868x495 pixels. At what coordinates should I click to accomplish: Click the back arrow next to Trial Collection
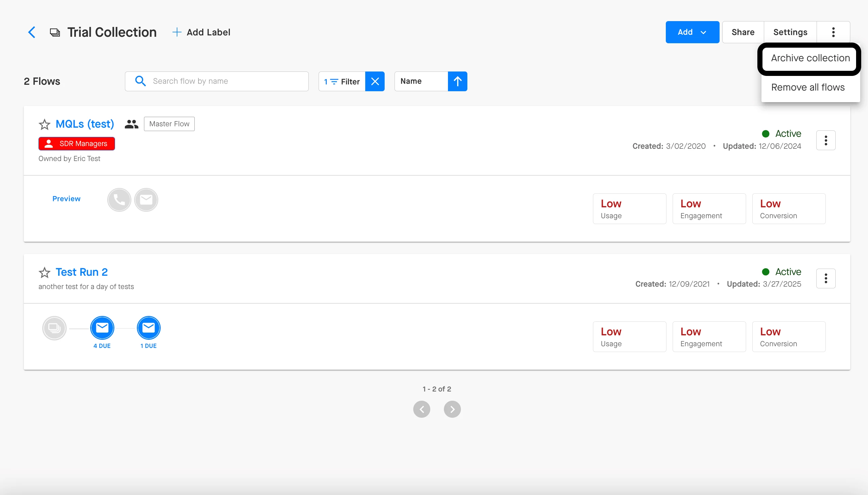(32, 32)
